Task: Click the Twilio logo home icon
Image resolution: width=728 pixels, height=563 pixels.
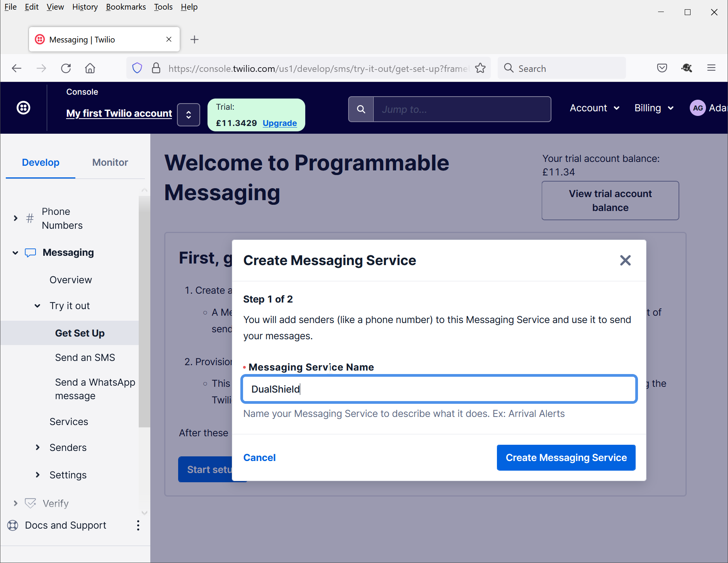Action: (x=24, y=108)
